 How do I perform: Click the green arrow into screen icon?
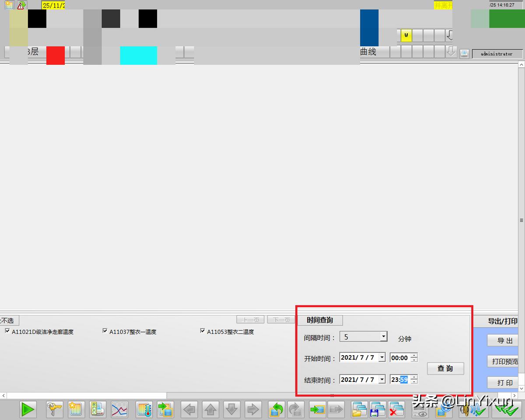click(318, 409)
